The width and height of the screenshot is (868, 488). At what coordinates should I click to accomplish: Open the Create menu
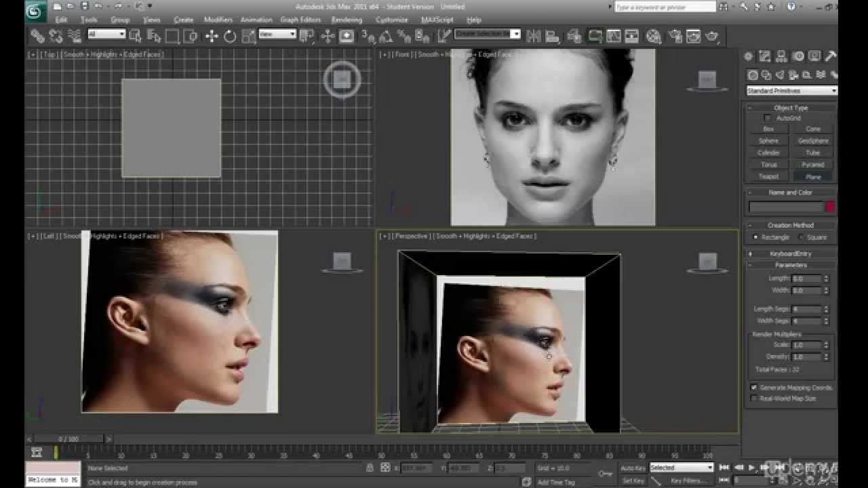pyautogui.click(x=183, y=20)
